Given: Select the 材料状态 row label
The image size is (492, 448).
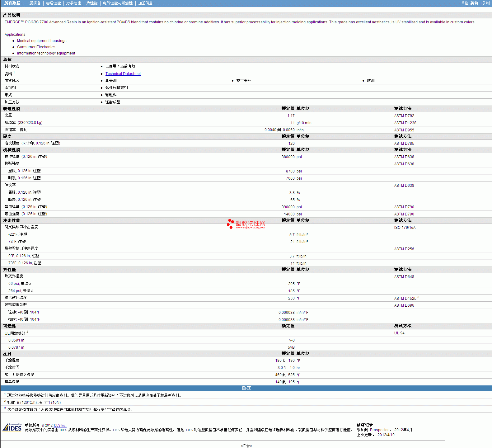Looking at the screenshot, I should [x=12, y=66].
